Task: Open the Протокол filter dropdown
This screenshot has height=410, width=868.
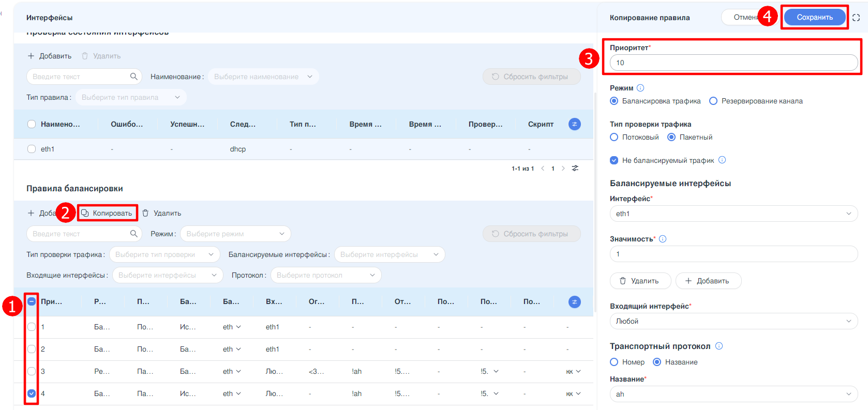Action: click(x=326, y=275)
